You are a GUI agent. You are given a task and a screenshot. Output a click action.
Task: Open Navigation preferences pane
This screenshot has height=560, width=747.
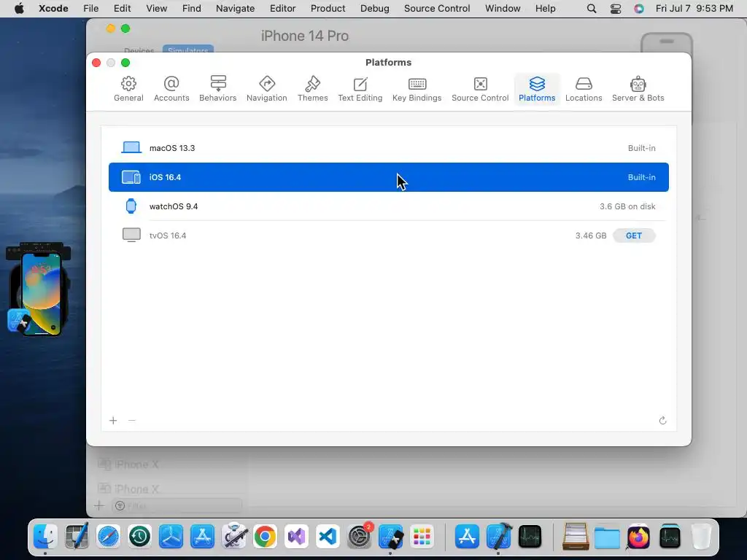pyautogui.click(x=267, y=89)
